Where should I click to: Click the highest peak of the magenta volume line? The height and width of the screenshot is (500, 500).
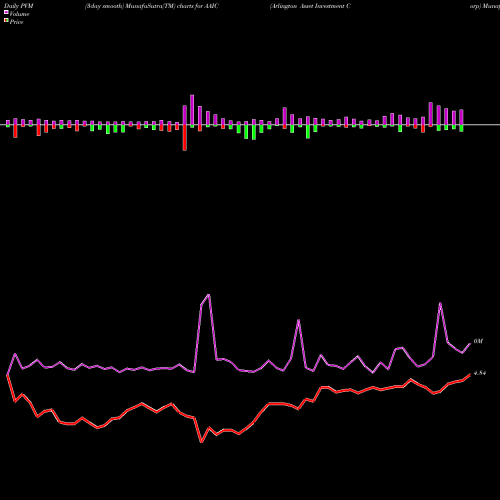[209, 295]
